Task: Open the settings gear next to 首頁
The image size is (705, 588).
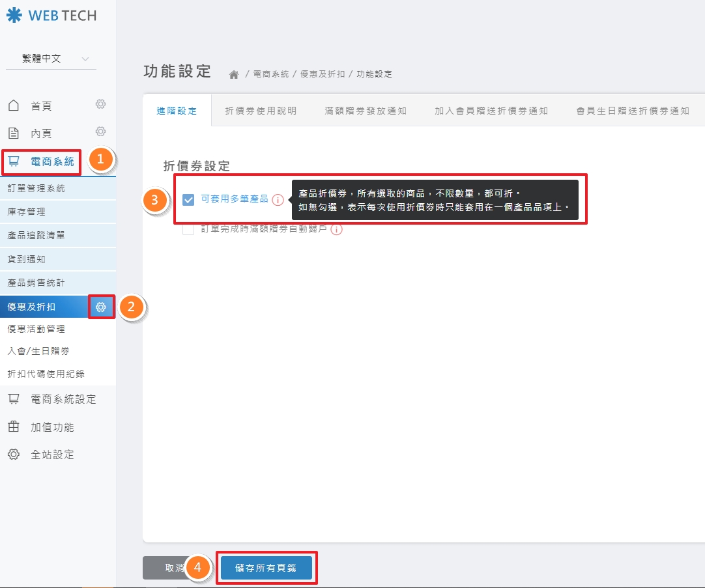Action: [x=100, y=104]
